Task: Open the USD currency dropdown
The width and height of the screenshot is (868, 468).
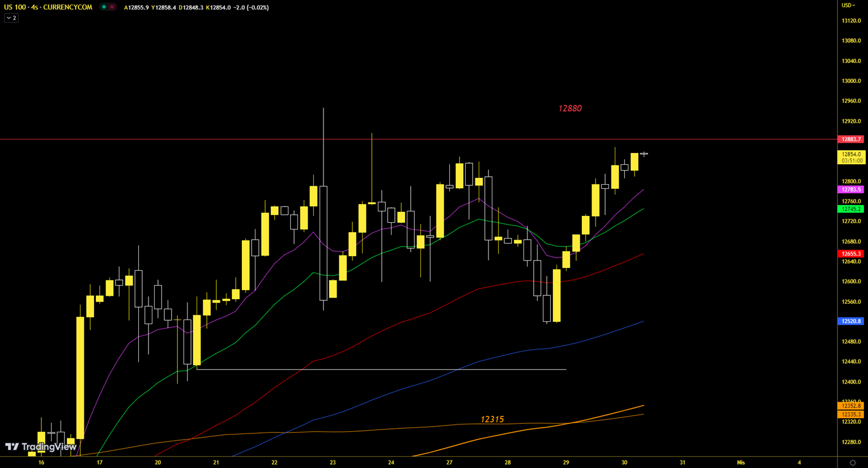Action: (848, 6)
